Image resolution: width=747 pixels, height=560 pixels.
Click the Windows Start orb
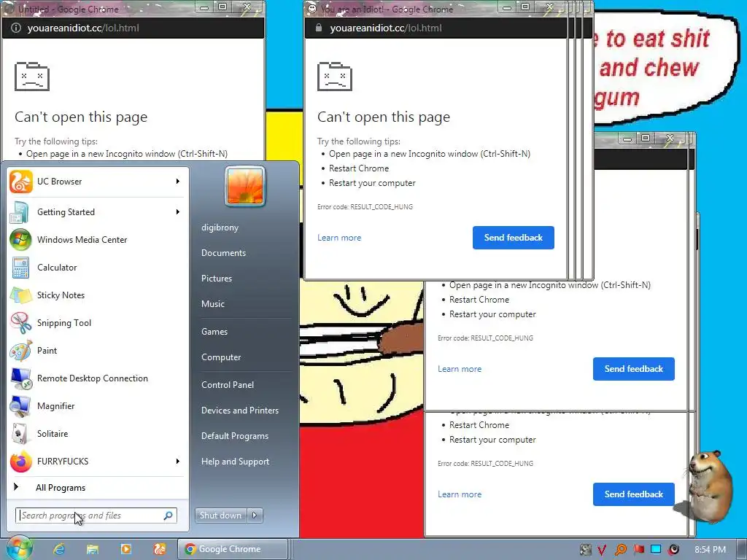point(19,548)
